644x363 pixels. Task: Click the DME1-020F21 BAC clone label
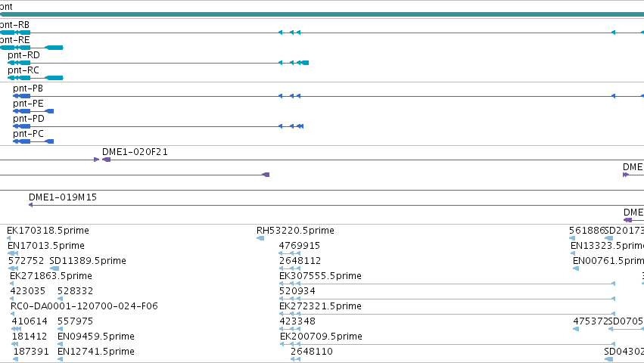coord(135,152)
